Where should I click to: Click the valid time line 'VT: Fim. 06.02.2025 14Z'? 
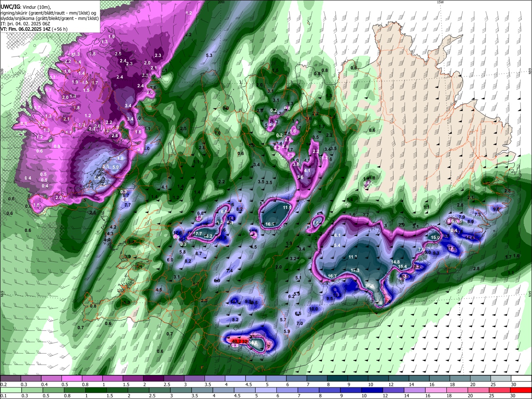26,29
